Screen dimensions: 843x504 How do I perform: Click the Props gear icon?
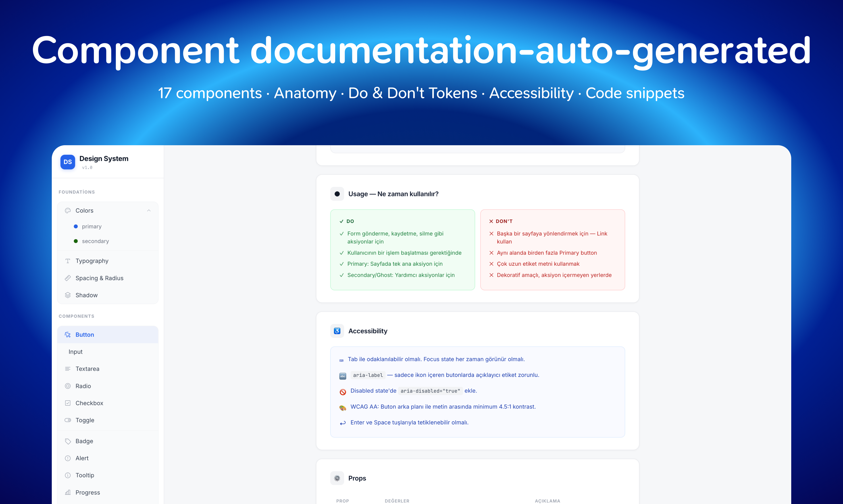coord(337,478)
